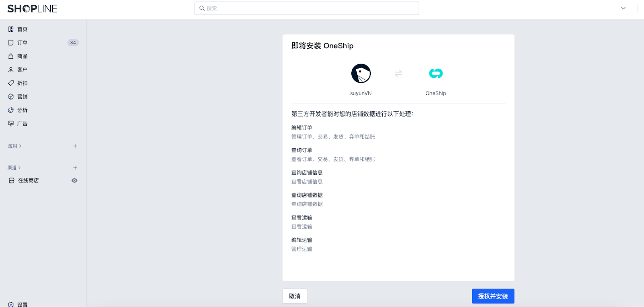Click the Home (首页) sidebar icon

(x=11, y=29)
